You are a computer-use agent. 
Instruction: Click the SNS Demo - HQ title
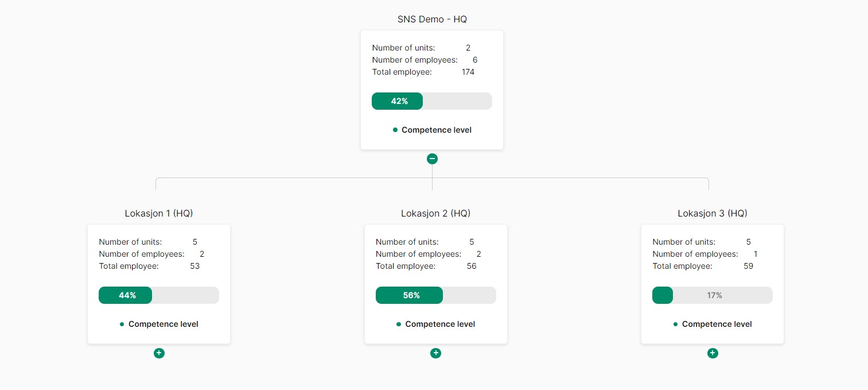pos(432,20)
